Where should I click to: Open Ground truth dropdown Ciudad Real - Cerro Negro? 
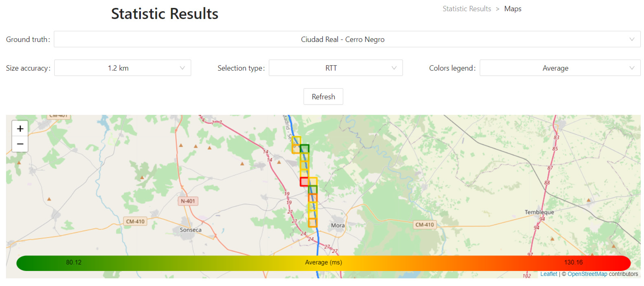(343, 39)
